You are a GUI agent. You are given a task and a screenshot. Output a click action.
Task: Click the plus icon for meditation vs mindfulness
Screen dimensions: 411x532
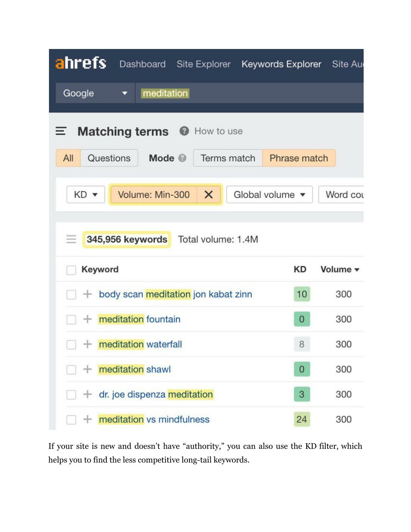(87, 419)
